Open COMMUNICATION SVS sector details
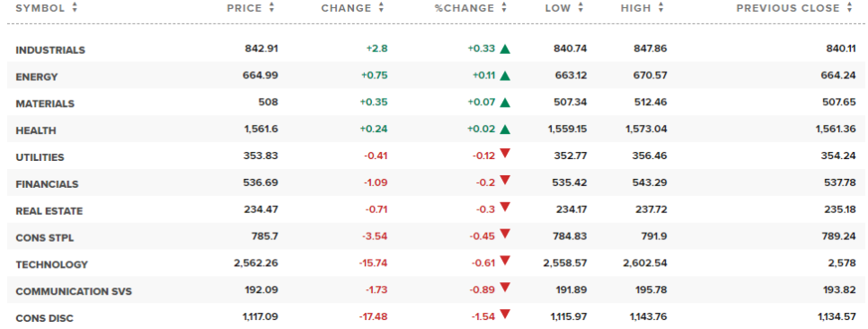 [x=74, y=291]
